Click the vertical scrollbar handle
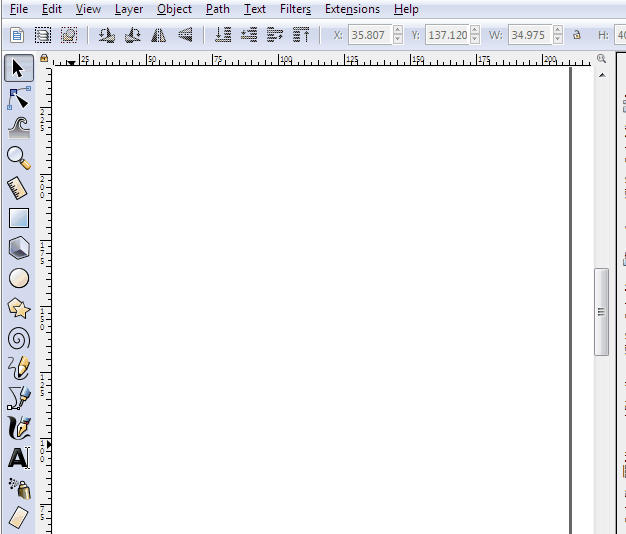 (x=601, y=311)
